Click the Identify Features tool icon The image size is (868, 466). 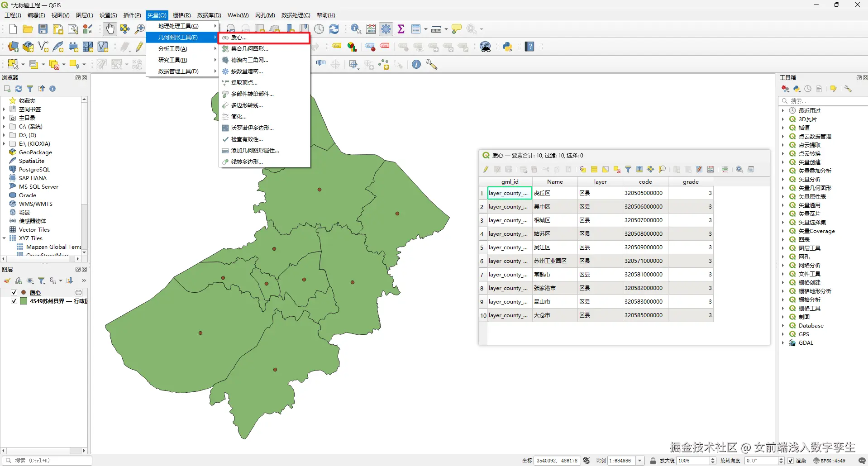point(356,29)
